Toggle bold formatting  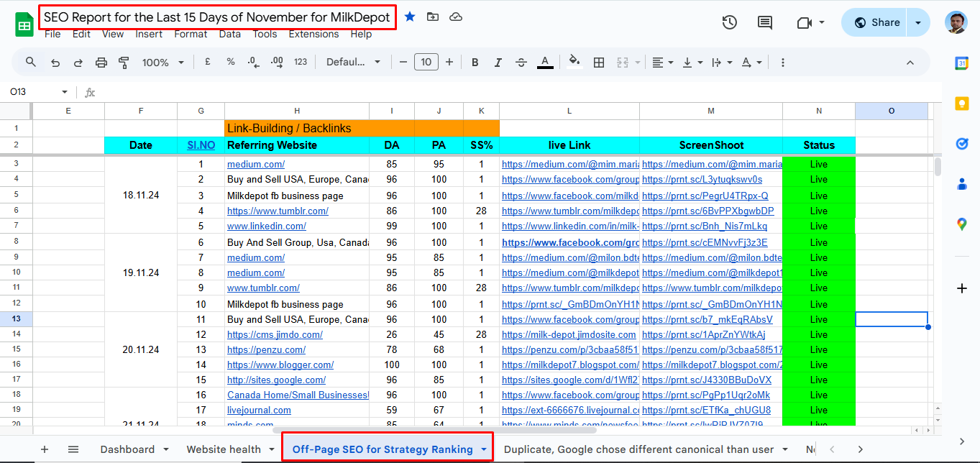point(475,63)
